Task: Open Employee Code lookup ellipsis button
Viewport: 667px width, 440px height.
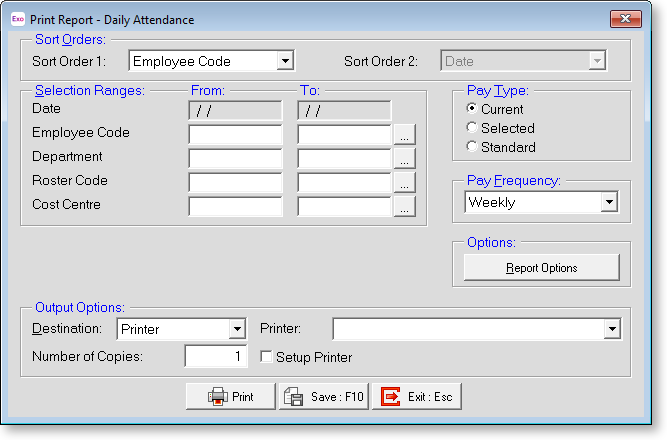Action: coord(404,134)
